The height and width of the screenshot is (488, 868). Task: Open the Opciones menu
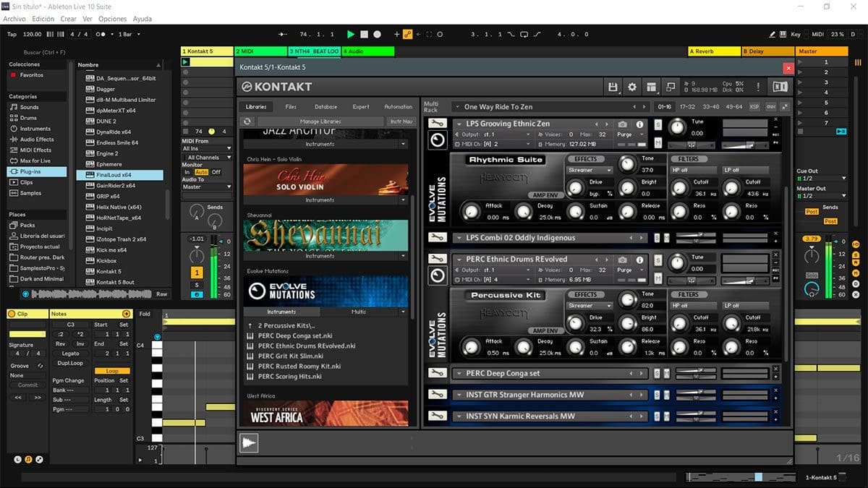tap(112, 19)
